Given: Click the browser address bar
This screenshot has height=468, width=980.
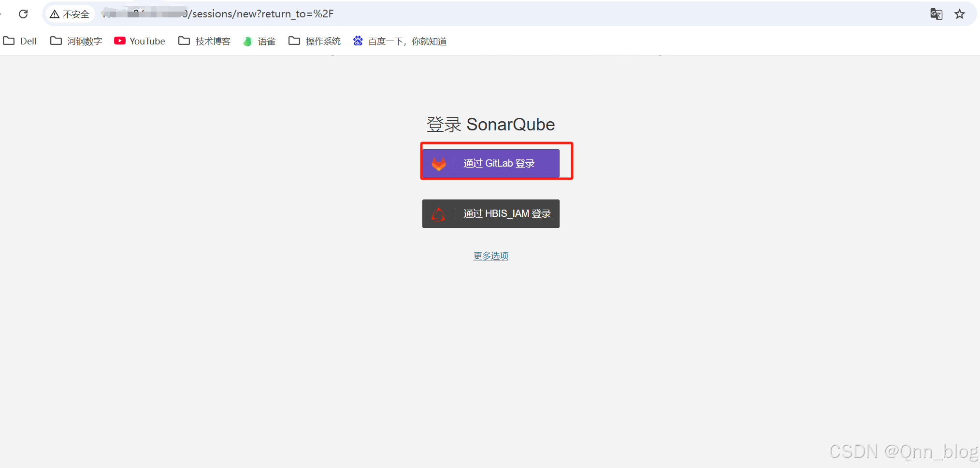Looking at the screenshot, I should click(x=290, y=14).
